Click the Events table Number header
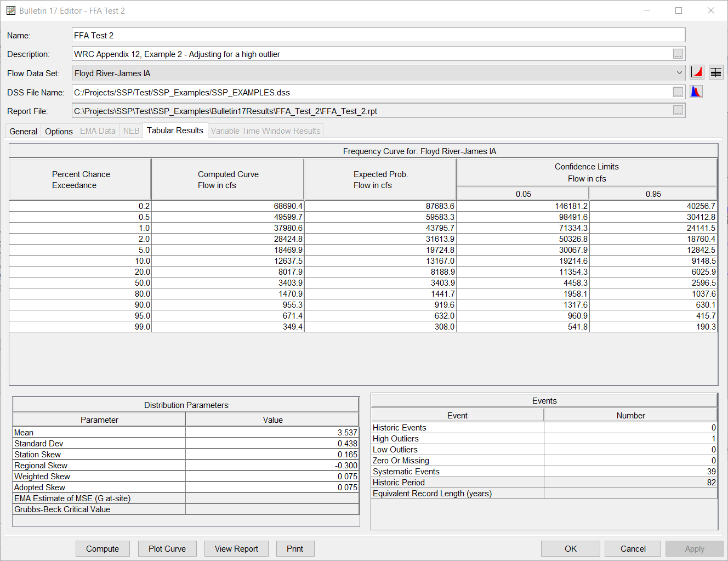This screenshot has width=728, height=561. pos(630,416)
